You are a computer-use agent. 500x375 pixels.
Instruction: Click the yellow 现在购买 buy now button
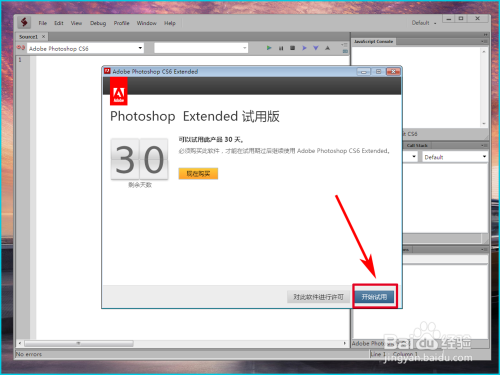(198, 173)
